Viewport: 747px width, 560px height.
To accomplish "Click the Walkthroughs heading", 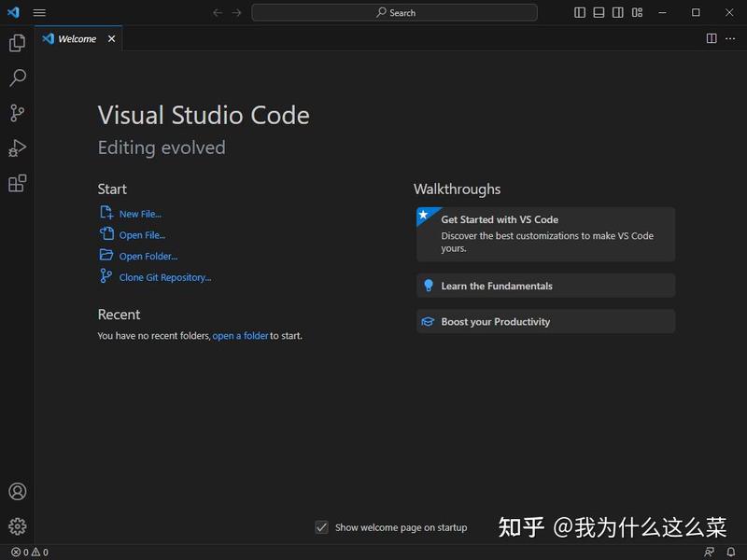I will click(457, 189).
